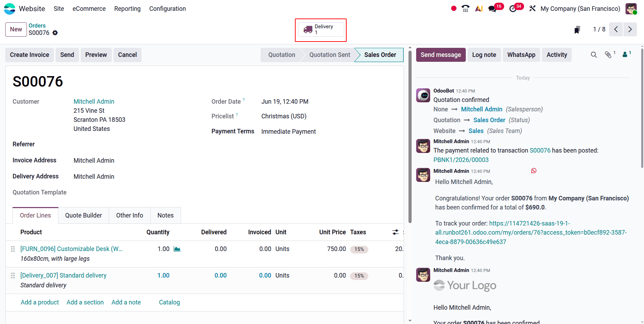This screenshot has width=644, height=324.
Task: Click the 15% tax tag on Customizable Desk line
Action: 359,249
